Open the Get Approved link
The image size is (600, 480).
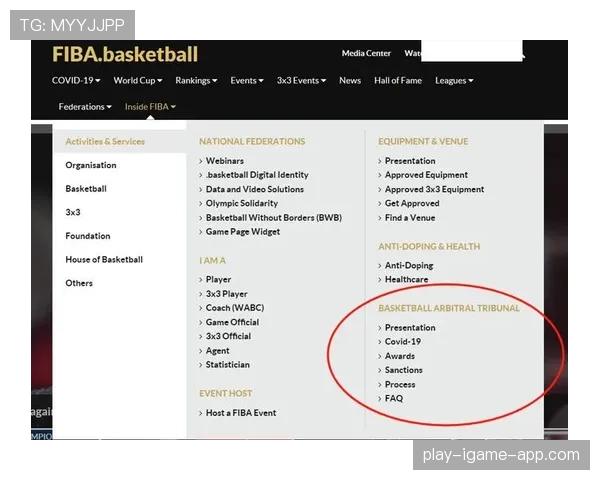click(x=412, y=203)
